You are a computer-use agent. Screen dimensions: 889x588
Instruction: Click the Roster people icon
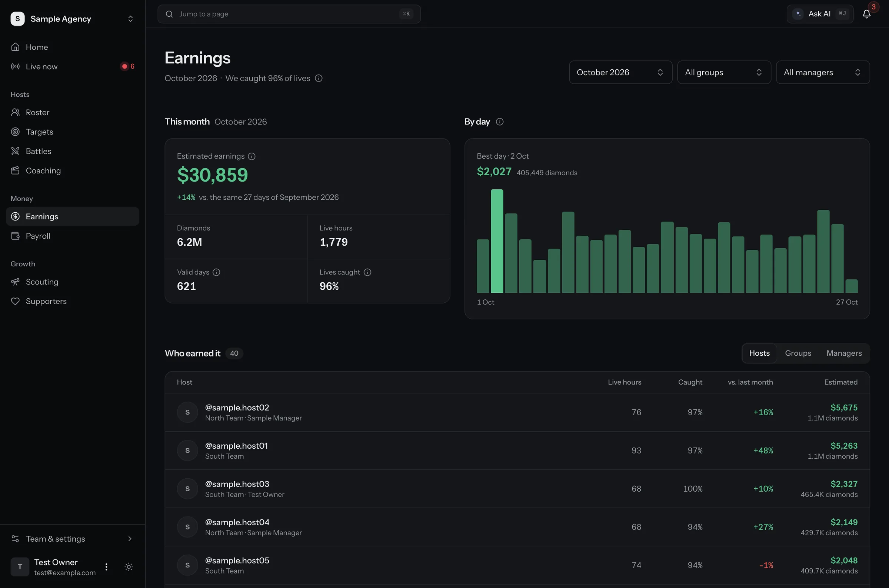coord(15,112)
